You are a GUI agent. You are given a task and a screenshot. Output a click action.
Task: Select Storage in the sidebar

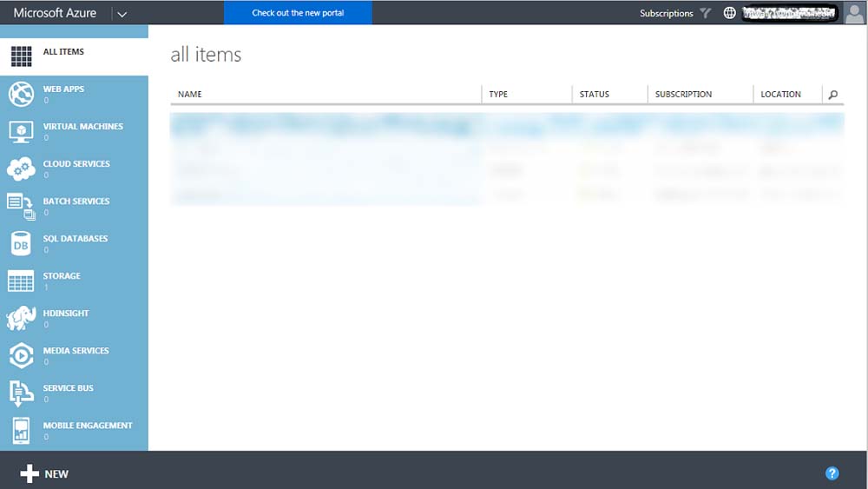[x=62, y=276]
